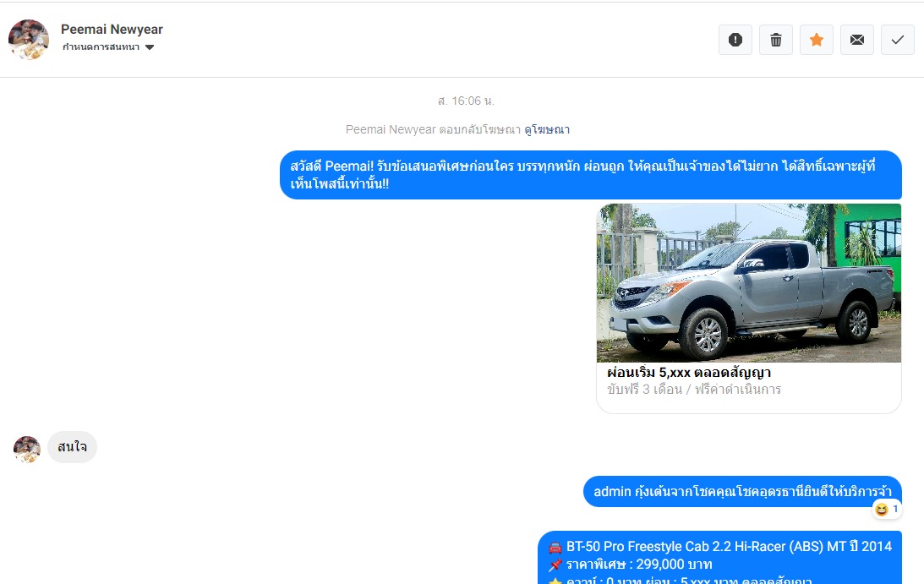
Task: Click the สวัสดี Peemai greeting message bubble
Action: (590, 175)
